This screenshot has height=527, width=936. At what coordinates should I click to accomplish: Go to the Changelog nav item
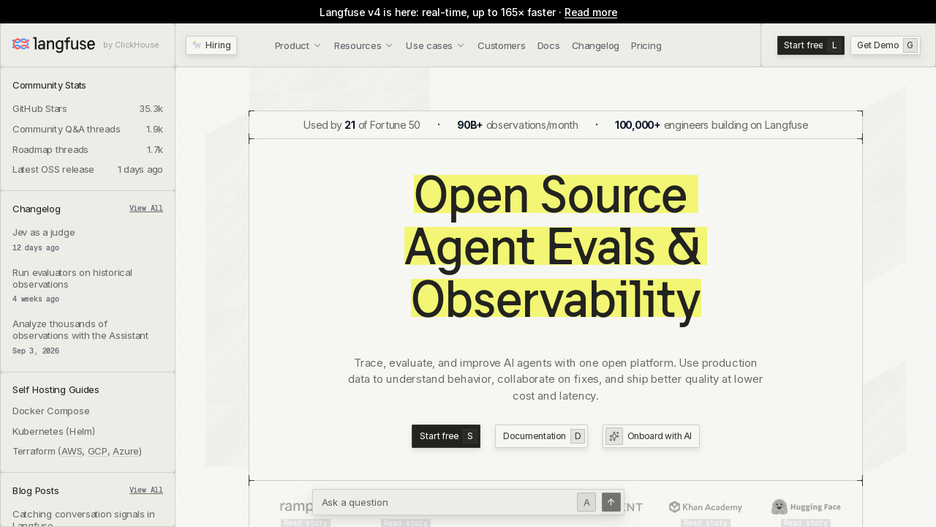coord(595,46)
